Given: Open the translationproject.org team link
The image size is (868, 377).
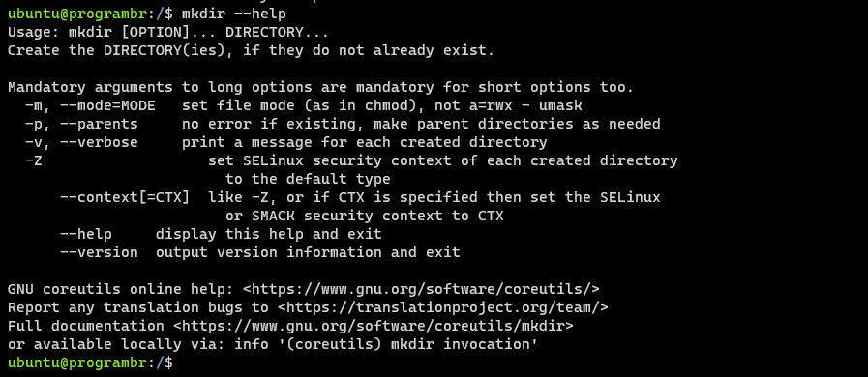Looking at the screenshot, I should (443, 307).
